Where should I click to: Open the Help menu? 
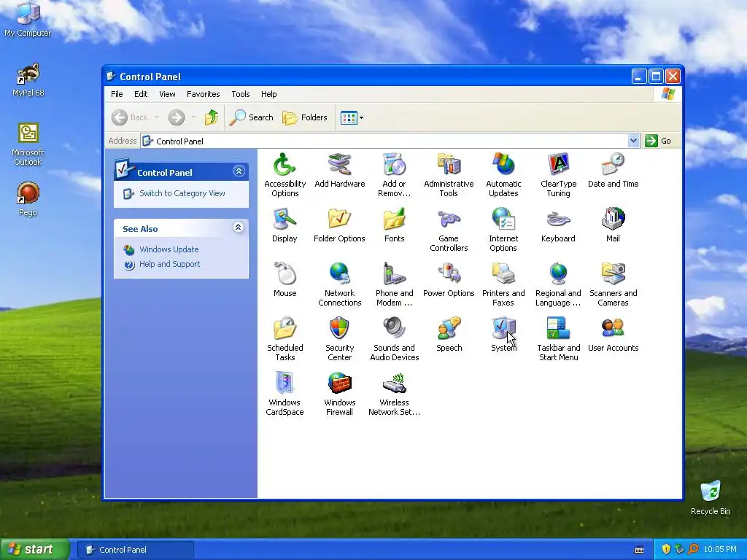(268, 94)
